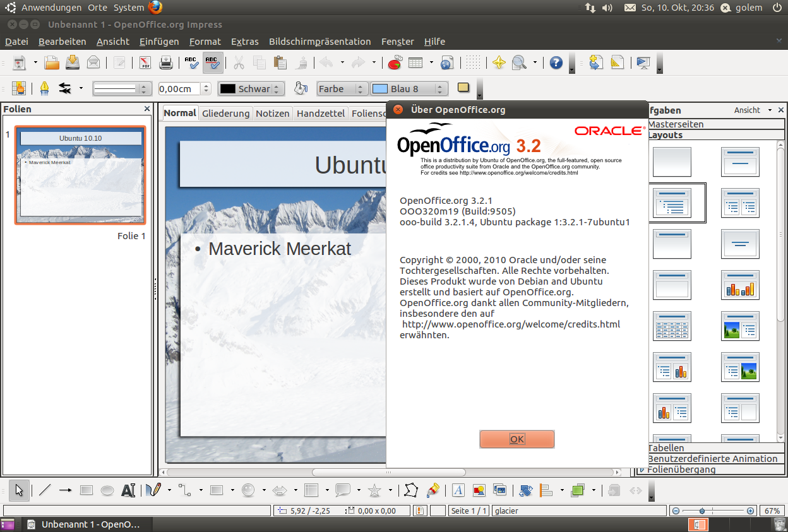Click the zoom magnifier icon
This screenshot has width=788, height=532.
[519, 62]
